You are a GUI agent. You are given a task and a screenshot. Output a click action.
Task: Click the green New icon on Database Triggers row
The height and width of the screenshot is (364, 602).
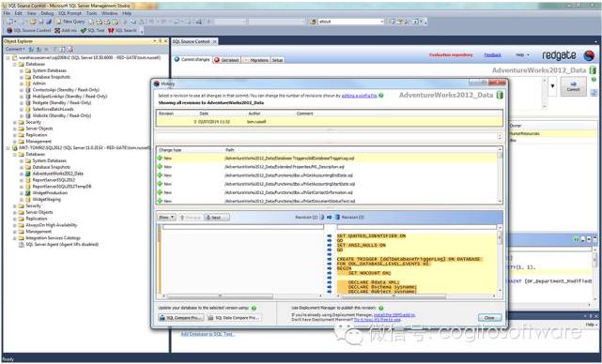point(160,158)
